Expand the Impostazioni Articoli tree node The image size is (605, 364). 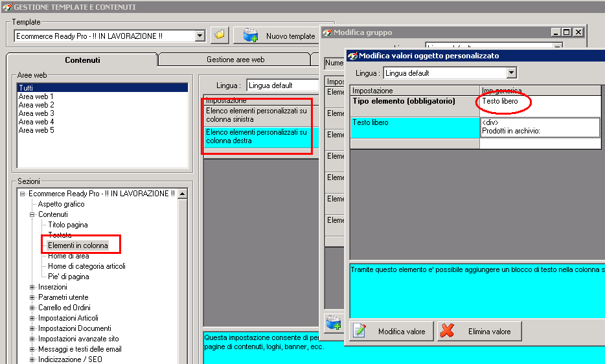click(32, 319)
